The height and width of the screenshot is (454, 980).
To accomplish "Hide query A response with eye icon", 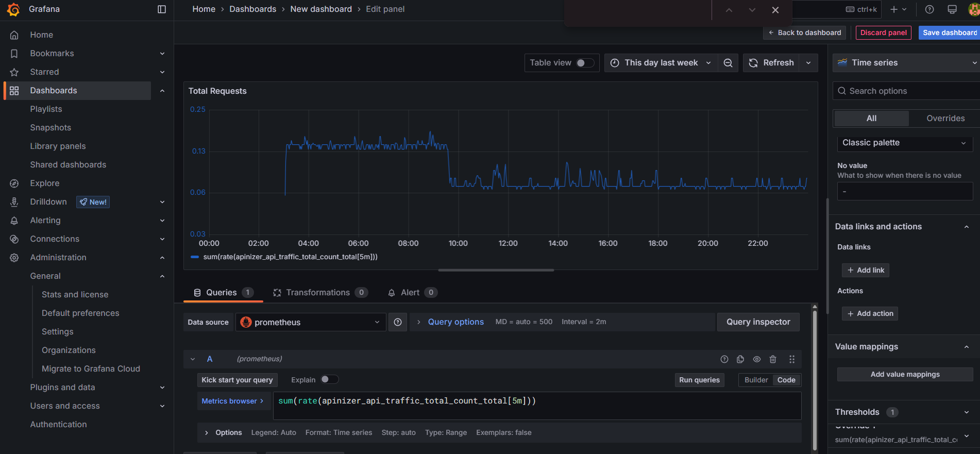I will tap(757, 359).
